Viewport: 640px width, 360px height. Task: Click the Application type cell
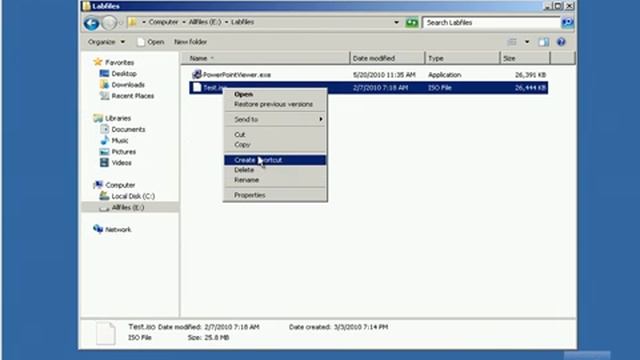pos(444,75)
